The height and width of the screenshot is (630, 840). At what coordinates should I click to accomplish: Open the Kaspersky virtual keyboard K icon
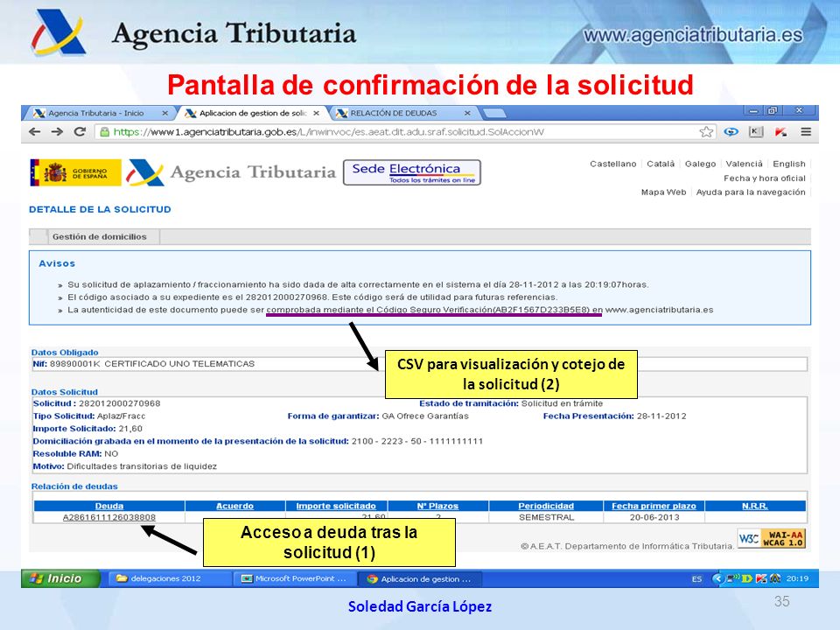click(756, 132)
